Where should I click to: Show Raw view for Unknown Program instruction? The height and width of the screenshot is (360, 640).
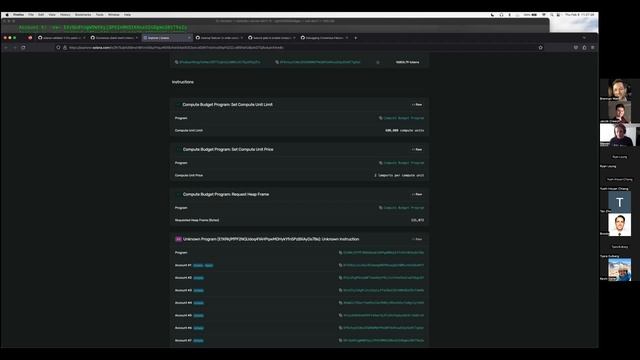click(417, 240)
